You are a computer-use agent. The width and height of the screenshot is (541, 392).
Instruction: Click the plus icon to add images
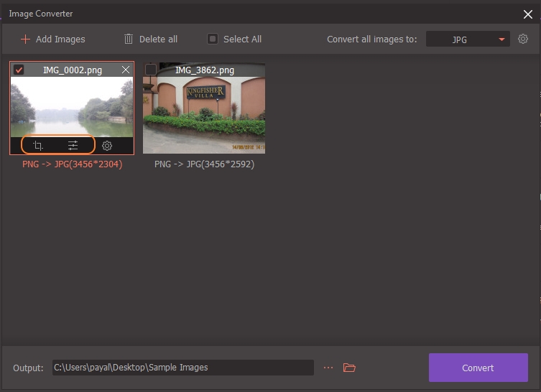(25, 39)
